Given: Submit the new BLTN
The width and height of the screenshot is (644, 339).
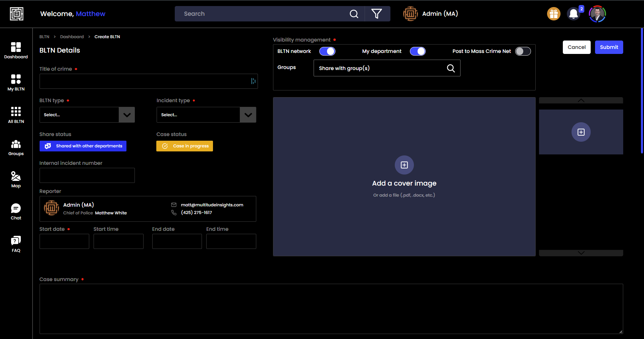Looking at the screenshot, I should tap(609, 47).
